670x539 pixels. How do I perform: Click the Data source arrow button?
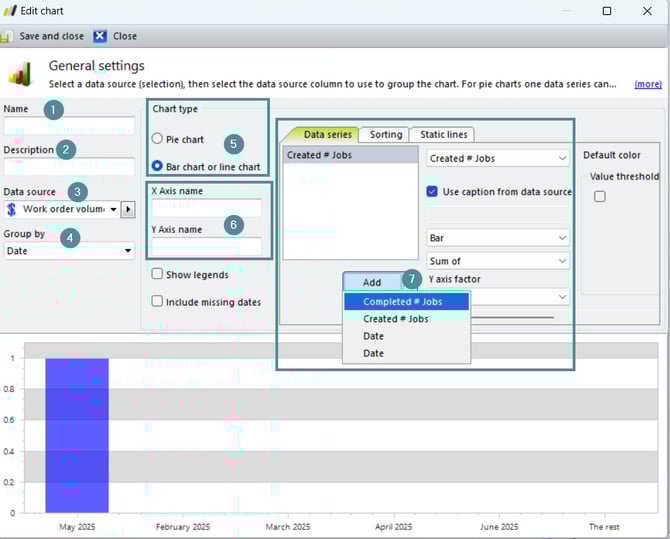click(x=128, y=209)
